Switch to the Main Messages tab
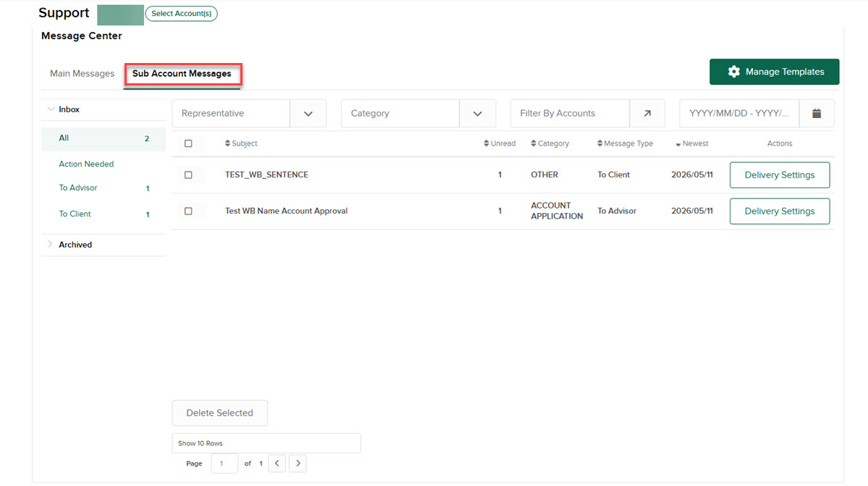This screenshot has width=868, height=486. pos(82,74)
